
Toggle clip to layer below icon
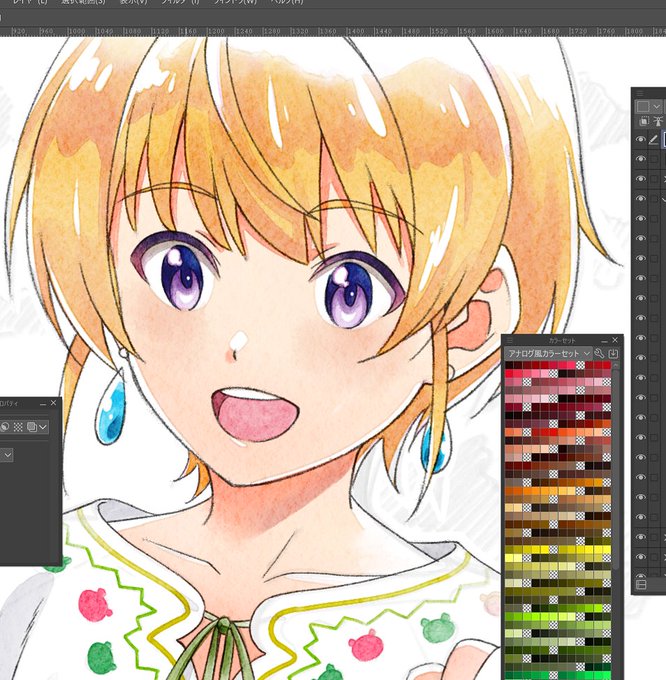644,121
